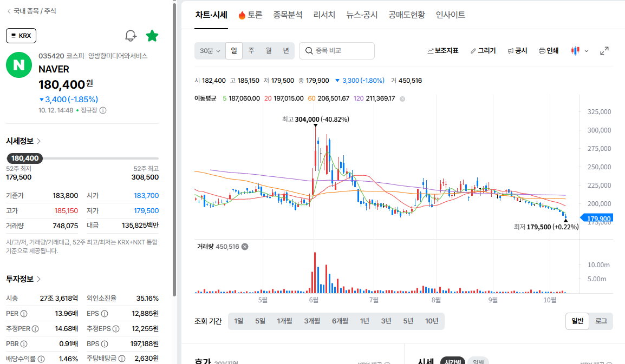Click the NAVER green logo icon

point(19,65)
